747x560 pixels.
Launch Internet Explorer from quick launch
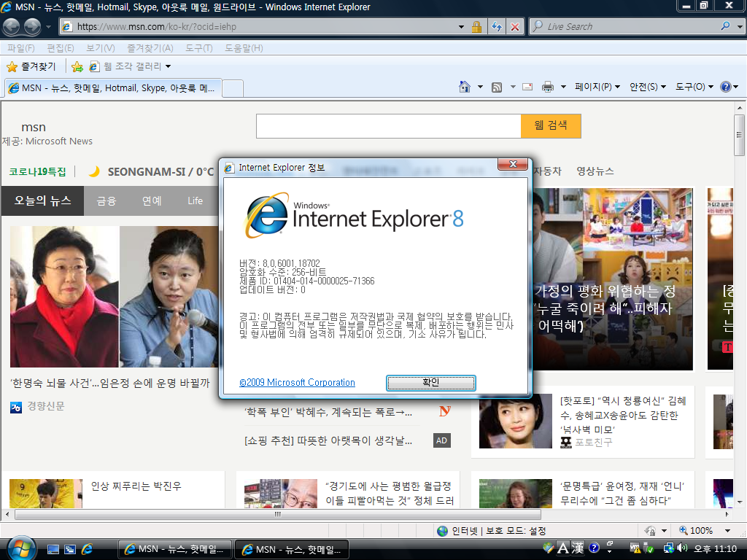88,550
